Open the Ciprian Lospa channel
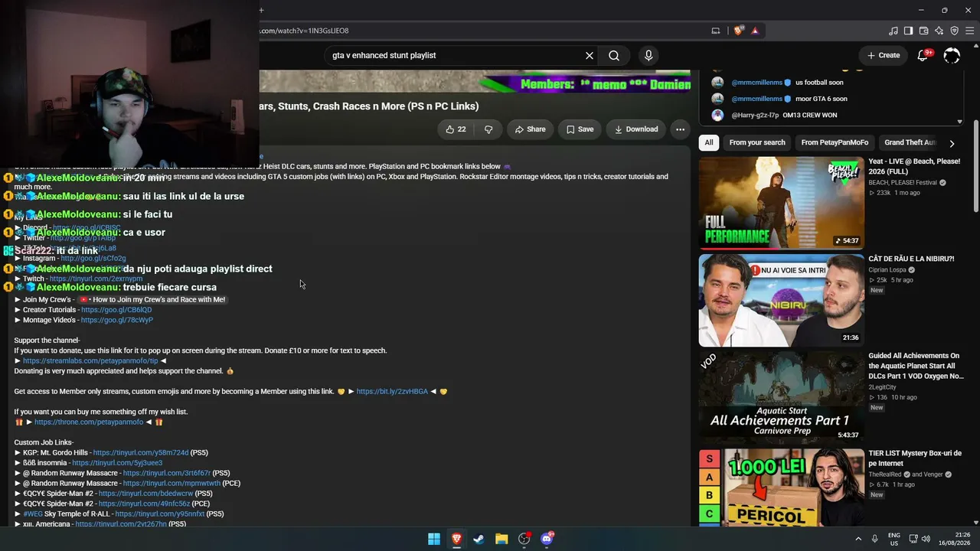The image size is (980, 551). pos(888,269)
